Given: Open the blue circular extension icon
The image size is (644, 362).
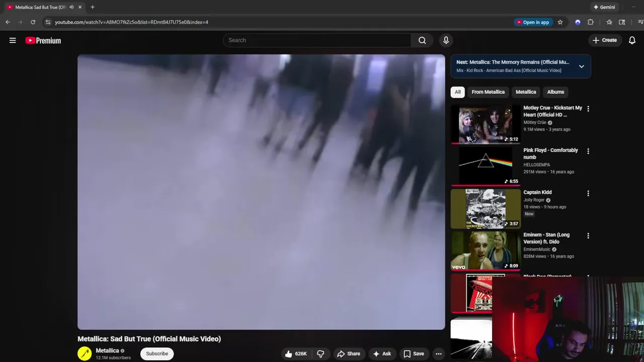Looking at the screenshot, I should (578, 22).
